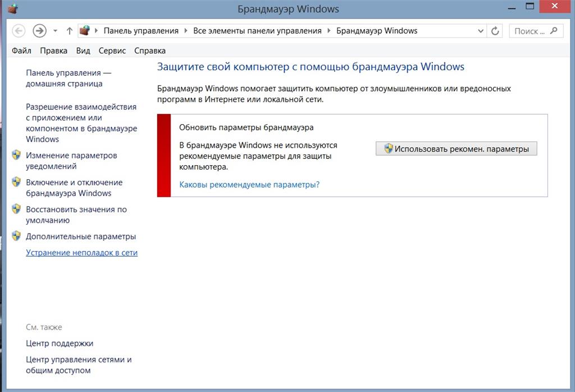Open the address bar history dropdown
Viewport: 575px width, 392px height.
click(481, 31)
